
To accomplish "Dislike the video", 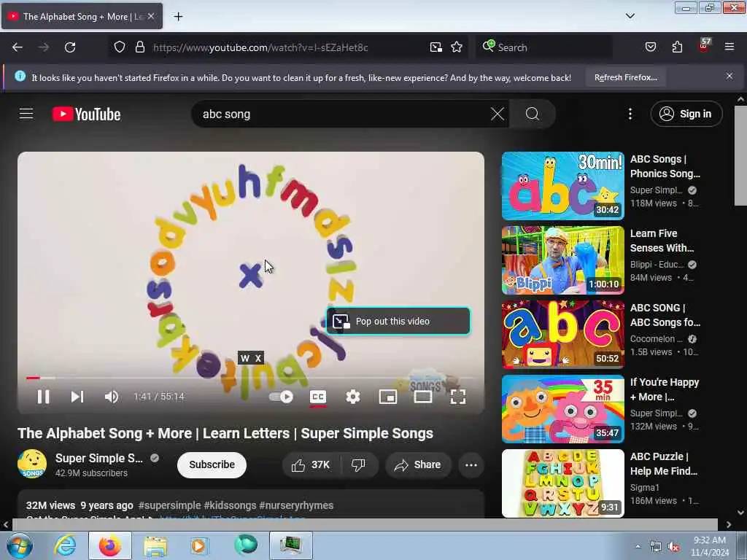I will point(358,464).
